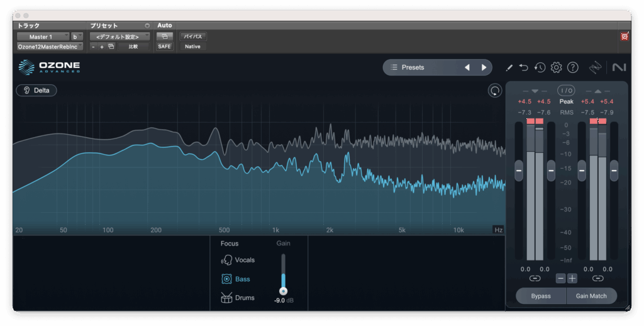
Task: Click the Ozone Bypass button
Action: [x=540, y=296]
